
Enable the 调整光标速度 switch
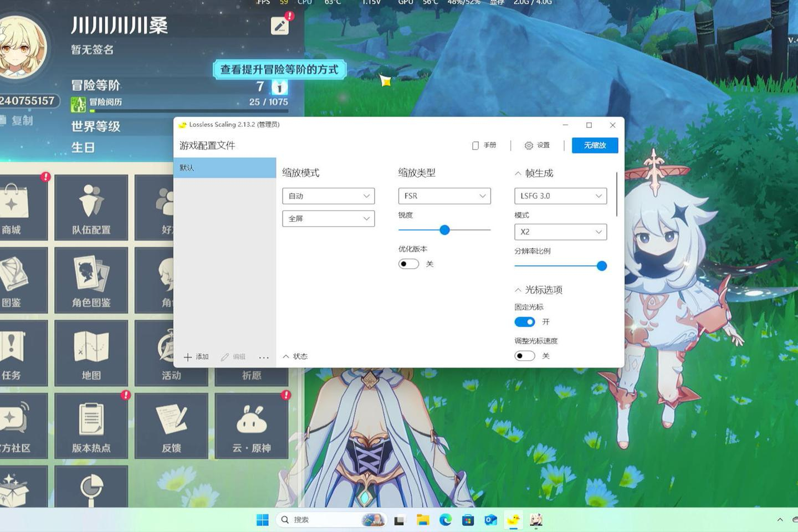tap(524, 356)
